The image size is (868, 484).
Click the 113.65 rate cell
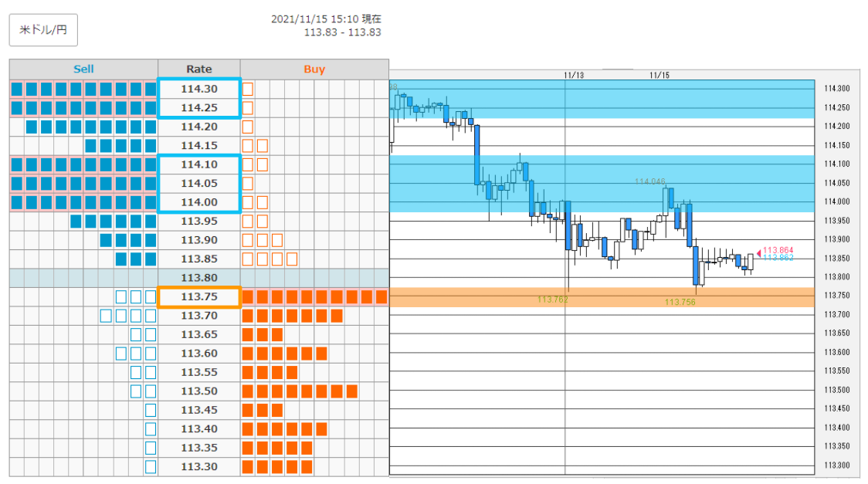point(199,335)
